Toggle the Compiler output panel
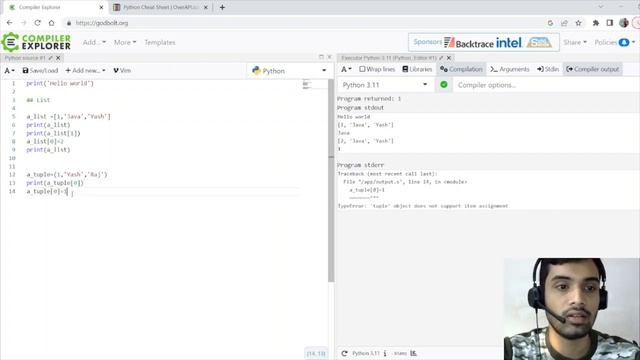 593,69
